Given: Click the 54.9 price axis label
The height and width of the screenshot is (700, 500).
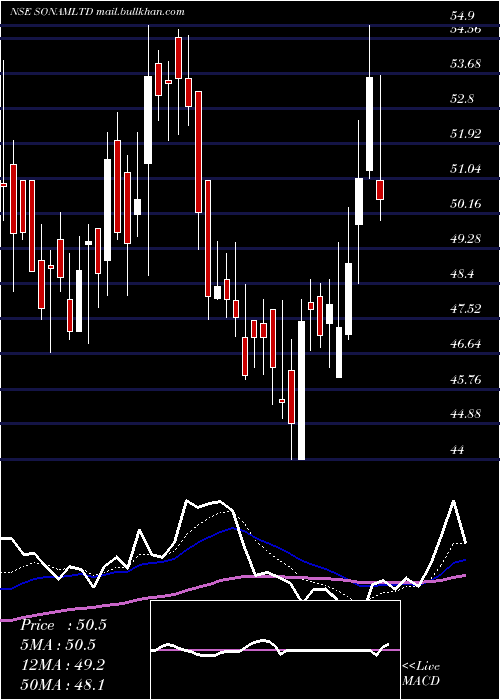Looking at the screenshot, I should (x=462, y=17).
